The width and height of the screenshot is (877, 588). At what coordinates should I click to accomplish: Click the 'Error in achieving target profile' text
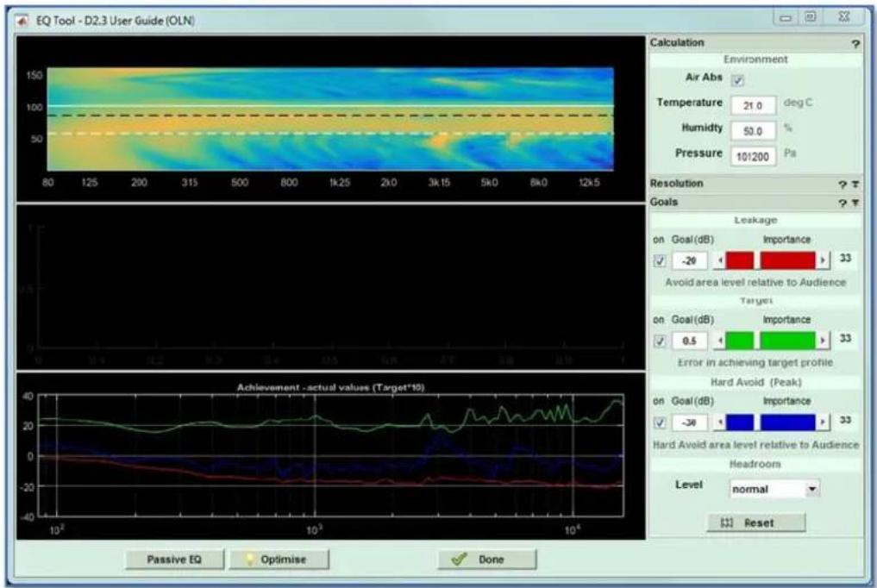tap(755, 363)
